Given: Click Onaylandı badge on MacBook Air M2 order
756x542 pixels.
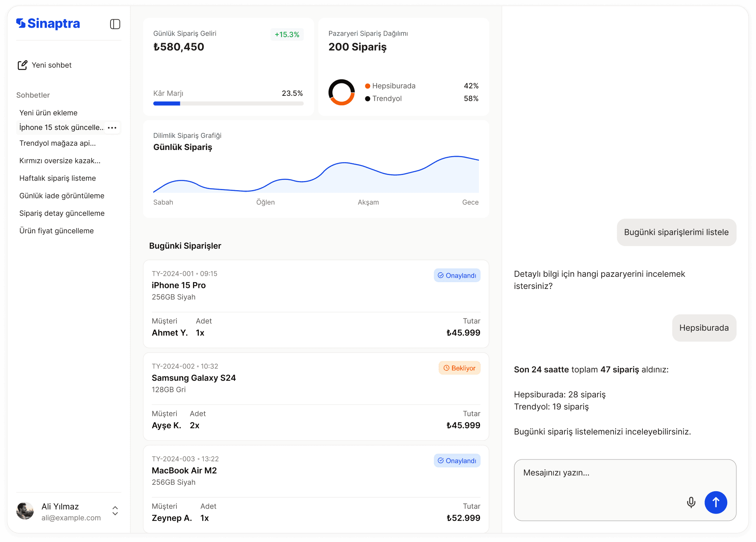Looking at the screenshot, I should (457, 461).
